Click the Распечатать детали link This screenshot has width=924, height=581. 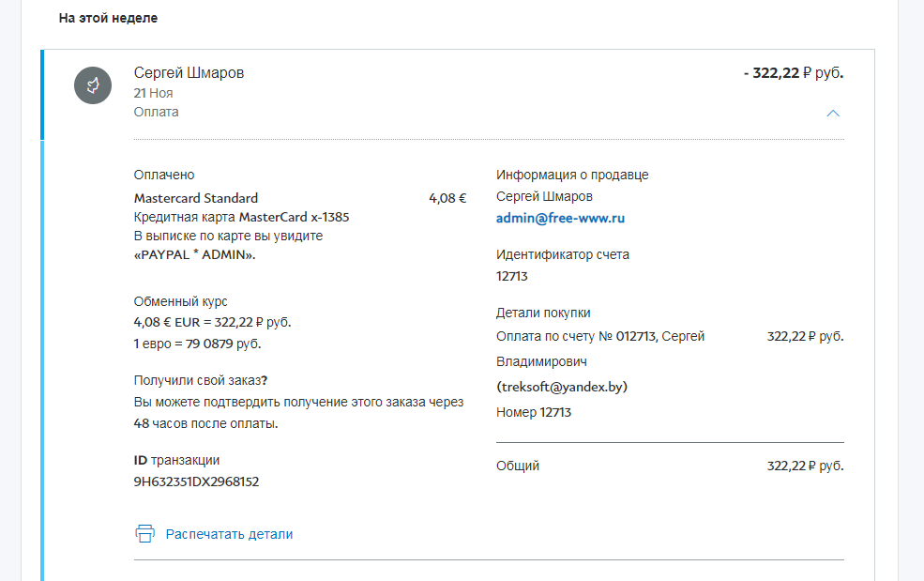[x=229, y=534]
